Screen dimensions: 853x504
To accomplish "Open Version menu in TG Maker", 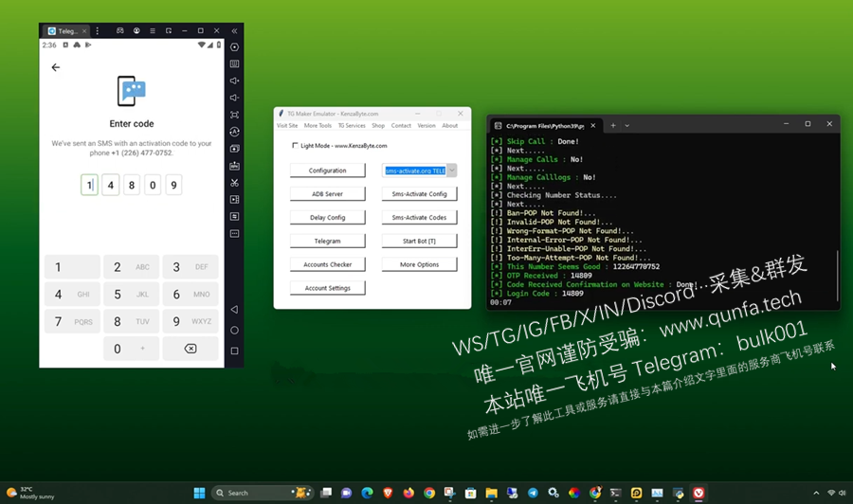I will coord(426,126).
